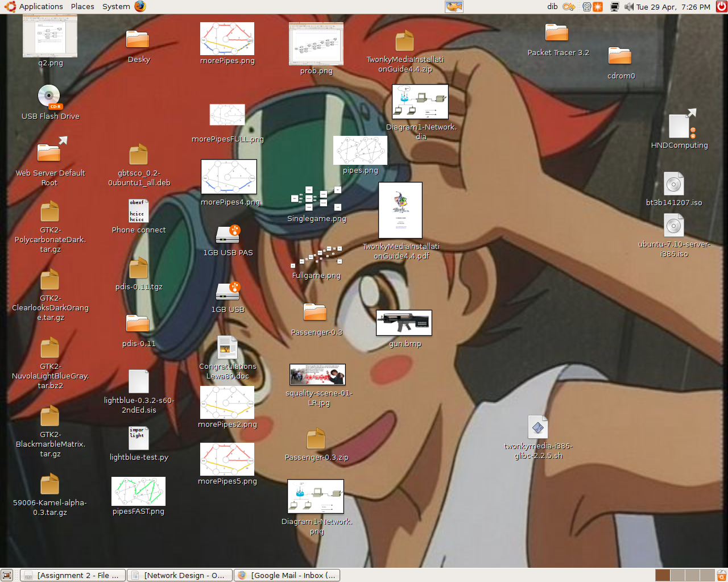Select the Fullgame.png thumbnail
The image size is (728, 582).
pos(316,257)
